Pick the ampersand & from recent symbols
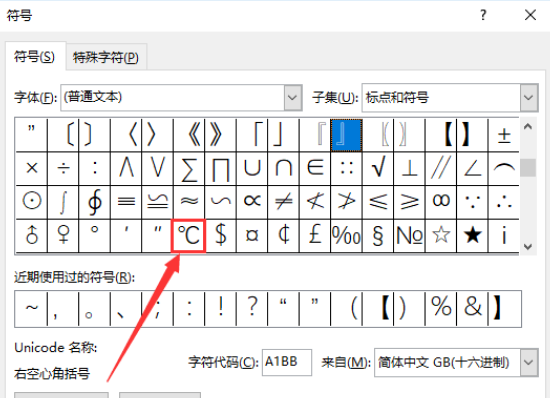 (472, 309)
